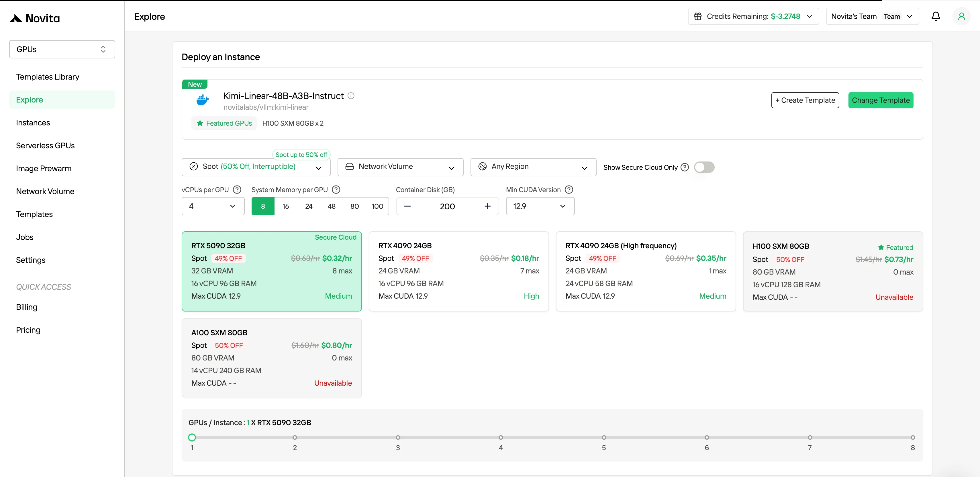Viewport: 980px width, 477px height.
Task: Go to Templates Library
Action: point(62,77)
